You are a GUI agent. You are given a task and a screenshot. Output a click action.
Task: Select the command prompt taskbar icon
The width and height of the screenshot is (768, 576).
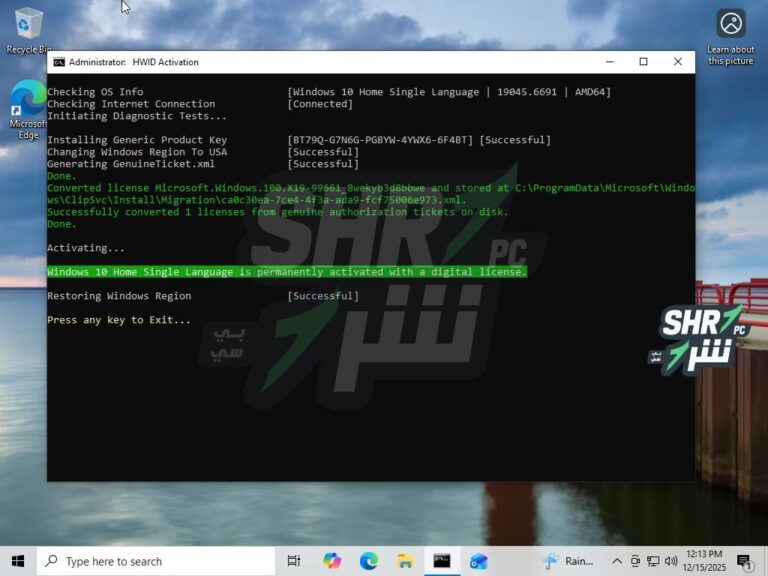click(442, 561)
